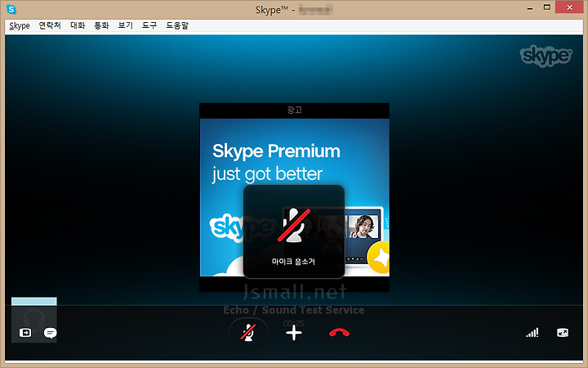Click the 00:25 call timer
This screenshot has width=588, height=368.
[x=294, y=323]
